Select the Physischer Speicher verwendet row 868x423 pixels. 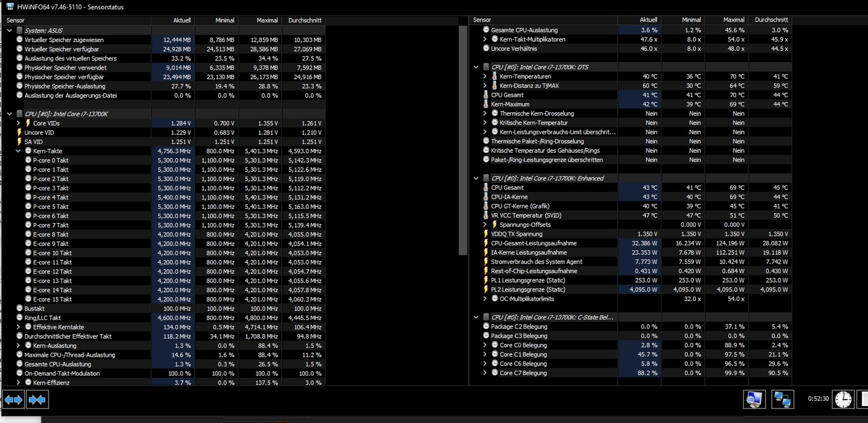[164, 67]
